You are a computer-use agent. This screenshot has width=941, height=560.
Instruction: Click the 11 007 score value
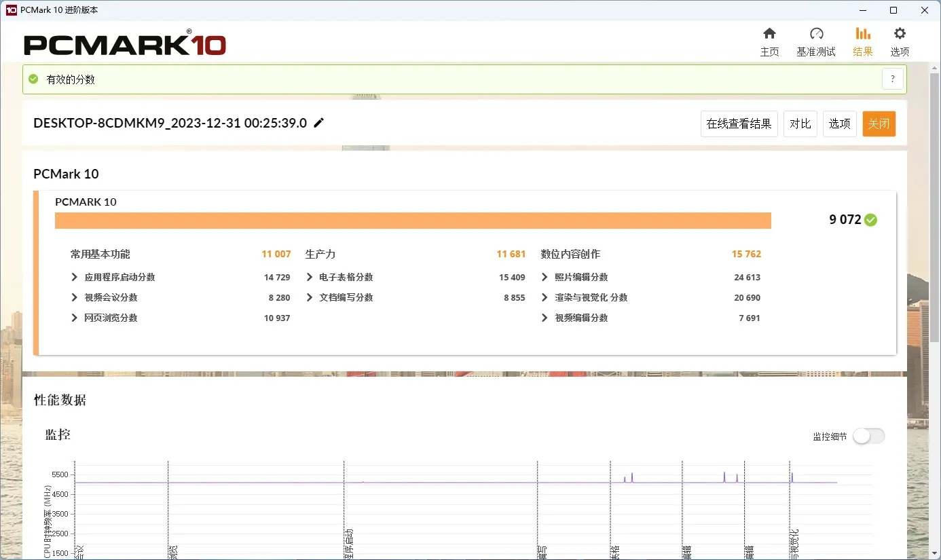[276, 254]
